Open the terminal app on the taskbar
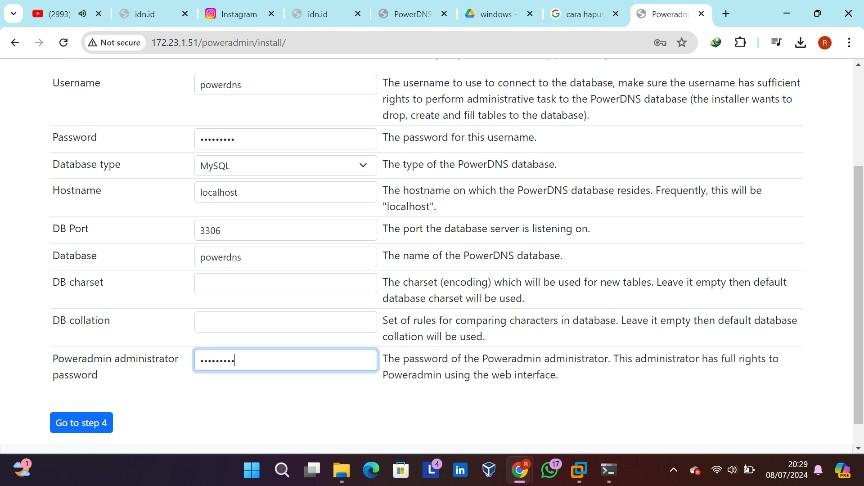The width and height of the screenshot is (864, 486). point(608,470)
